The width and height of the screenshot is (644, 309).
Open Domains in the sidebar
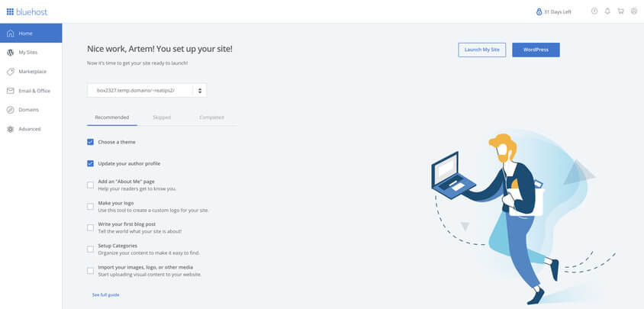tap(31, 110)
